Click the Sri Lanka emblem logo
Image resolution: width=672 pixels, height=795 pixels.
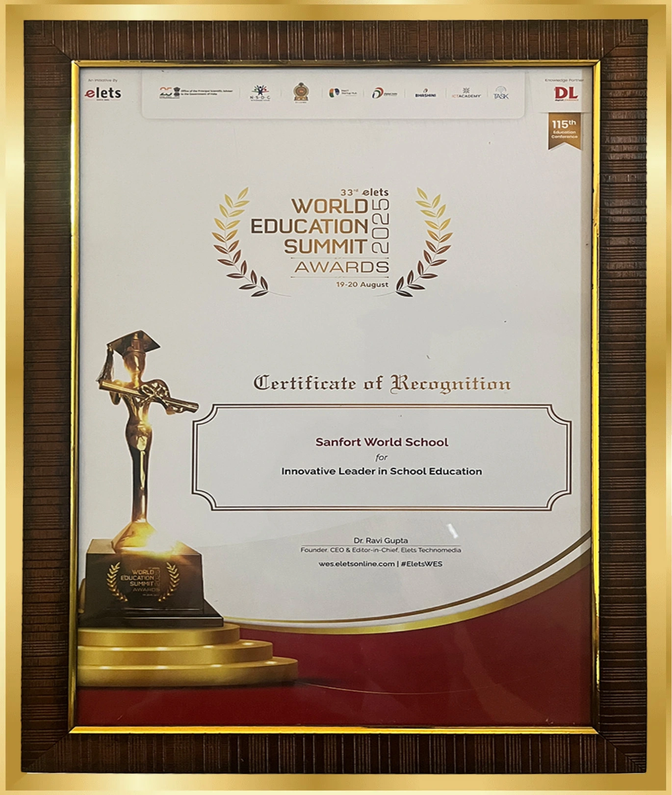tap(301, 92)
